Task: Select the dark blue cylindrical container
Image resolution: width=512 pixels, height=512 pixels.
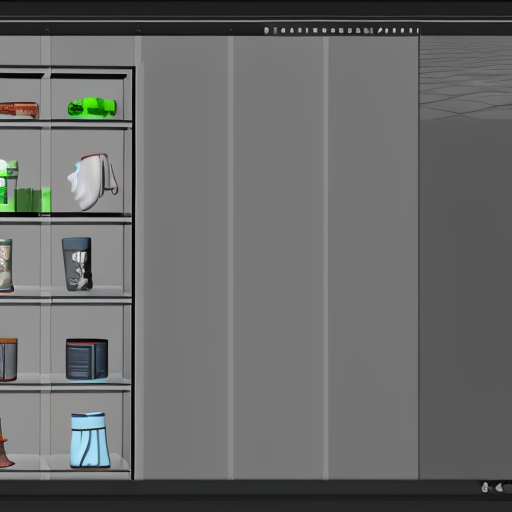Action: click(87, 359)
